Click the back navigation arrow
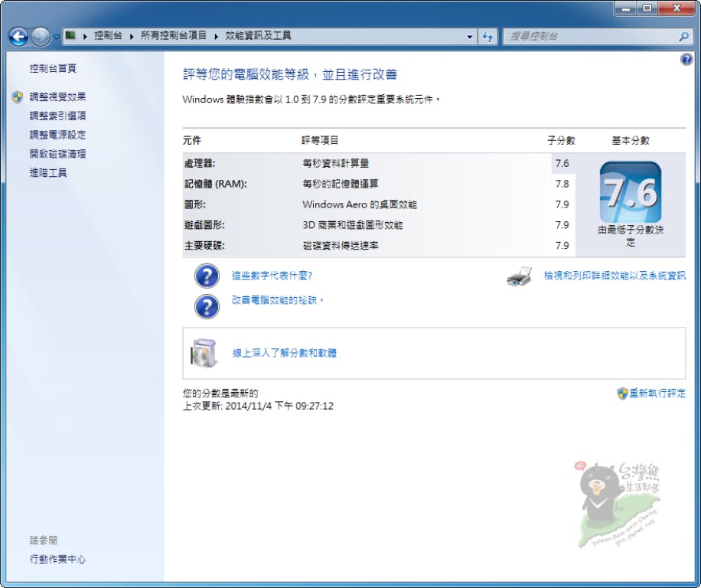Screen dimensions: 701x588 coord(17,36)
